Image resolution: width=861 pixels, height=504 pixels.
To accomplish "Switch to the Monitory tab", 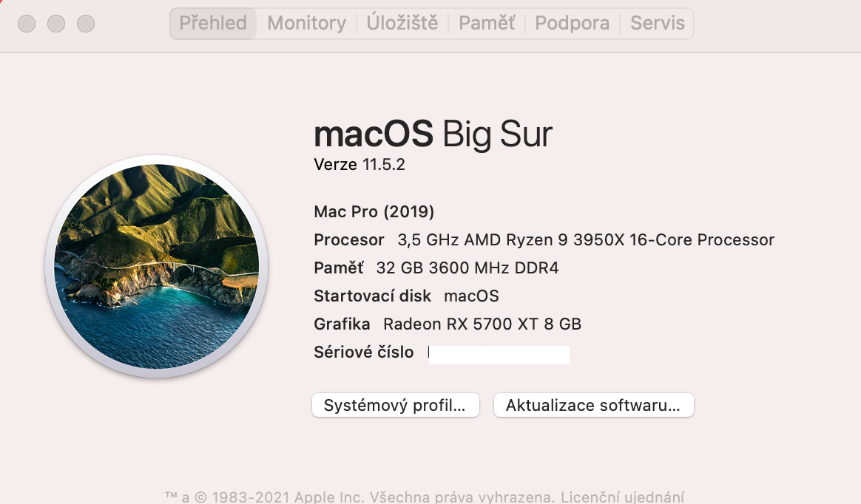I will (306, 24).
